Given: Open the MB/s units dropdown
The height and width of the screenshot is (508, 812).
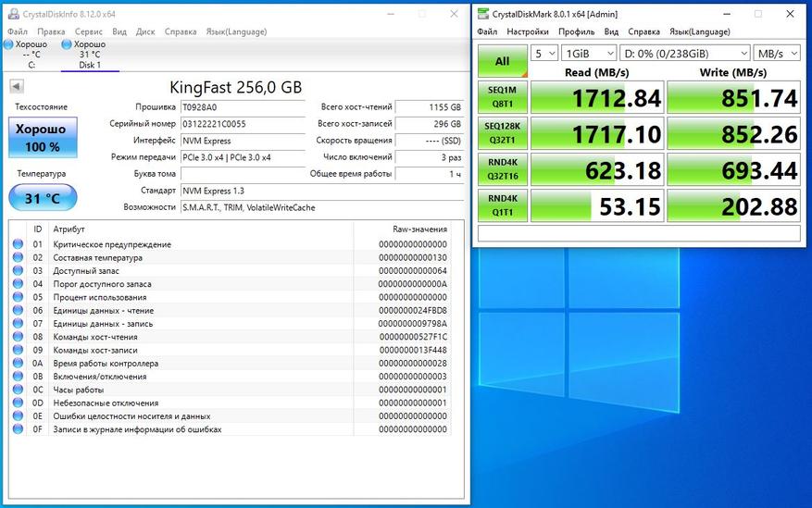Looking at the screenshot, I should coord(776,54).
